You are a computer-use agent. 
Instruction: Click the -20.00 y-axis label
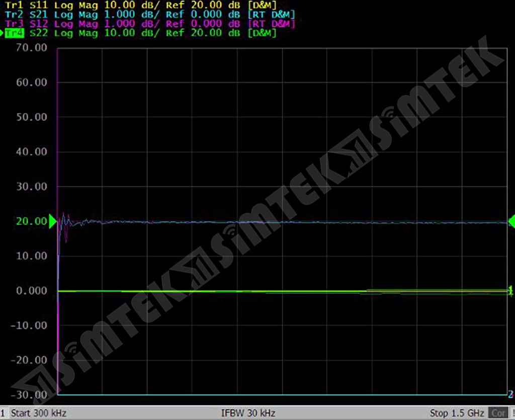[29, 360]
